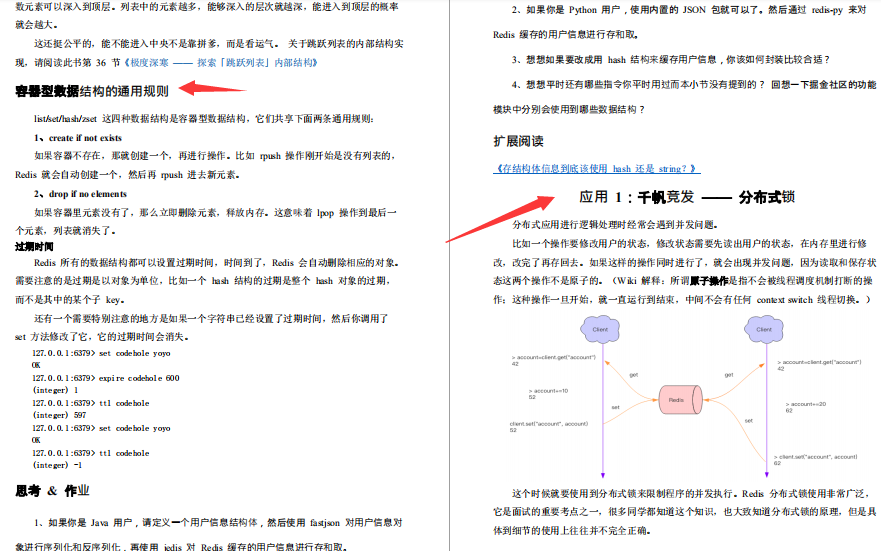Click the '1、create if not exists' rule heading
The height and width of the screenshot is (551, 881).
coord(78,138)
